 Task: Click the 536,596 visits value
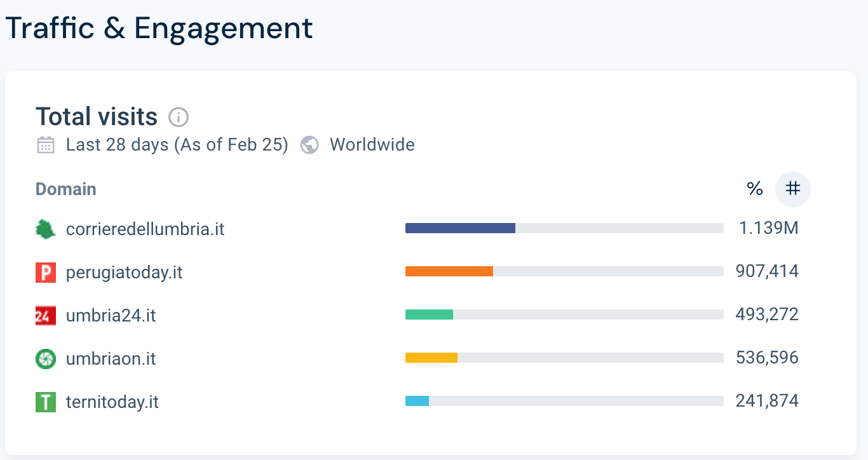tap(767, 358)
